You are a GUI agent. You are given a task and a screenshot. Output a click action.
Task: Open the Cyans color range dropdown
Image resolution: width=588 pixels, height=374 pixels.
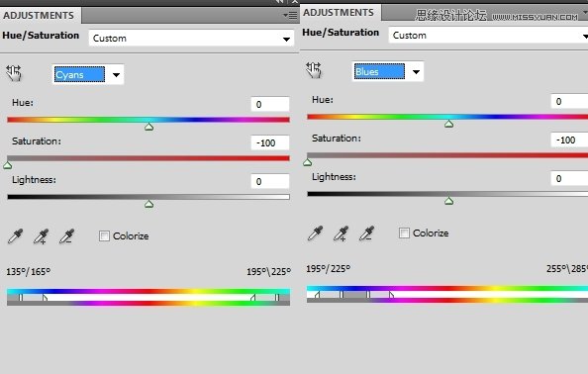point(88,74)
